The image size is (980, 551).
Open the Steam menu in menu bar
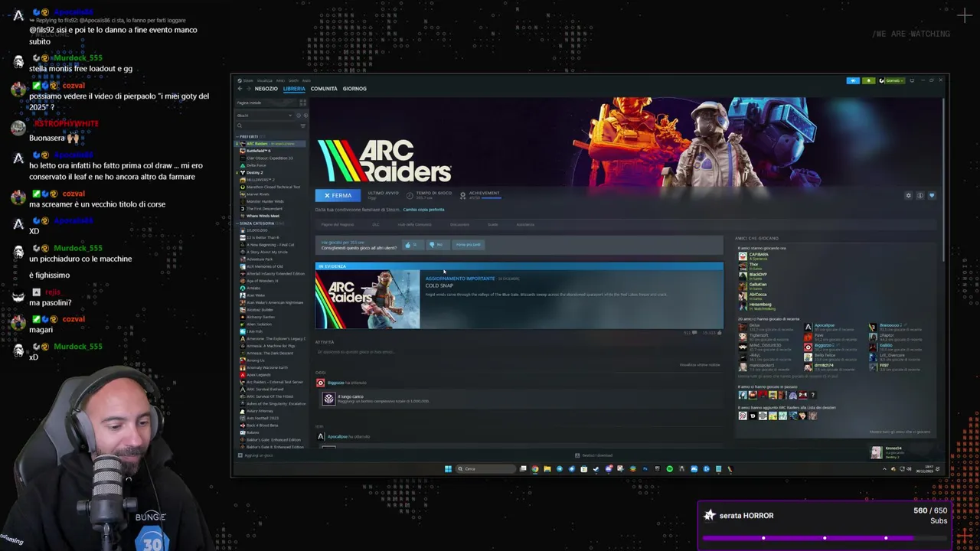245,80
